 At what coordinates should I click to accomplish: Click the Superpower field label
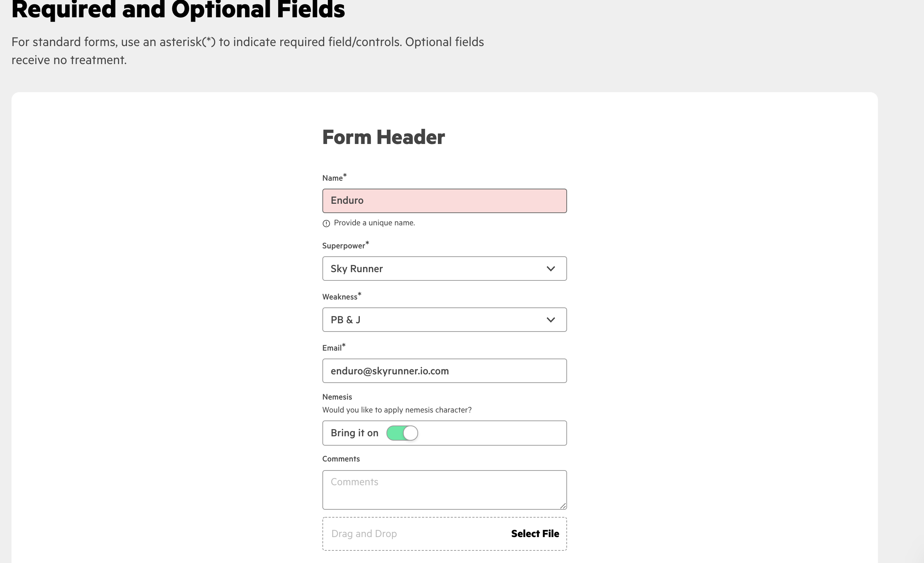(343, 246)
